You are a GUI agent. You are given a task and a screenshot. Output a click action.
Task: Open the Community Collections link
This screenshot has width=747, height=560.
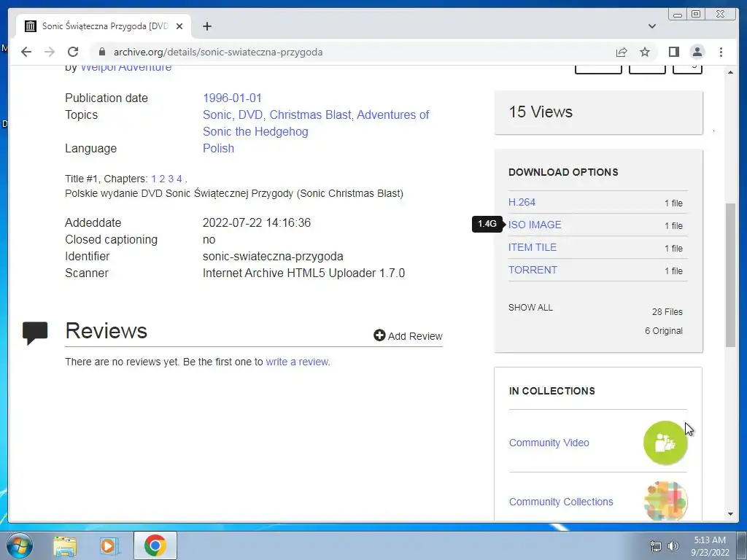[x=561, y=502]
